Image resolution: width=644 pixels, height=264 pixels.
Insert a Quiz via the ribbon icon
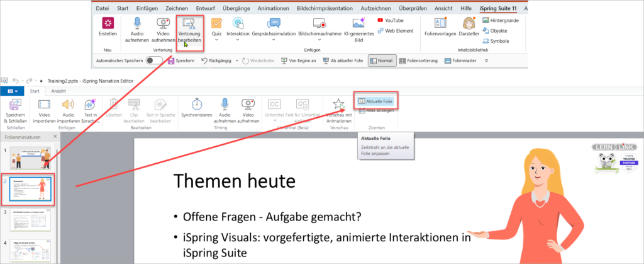(x=216, y=23)
